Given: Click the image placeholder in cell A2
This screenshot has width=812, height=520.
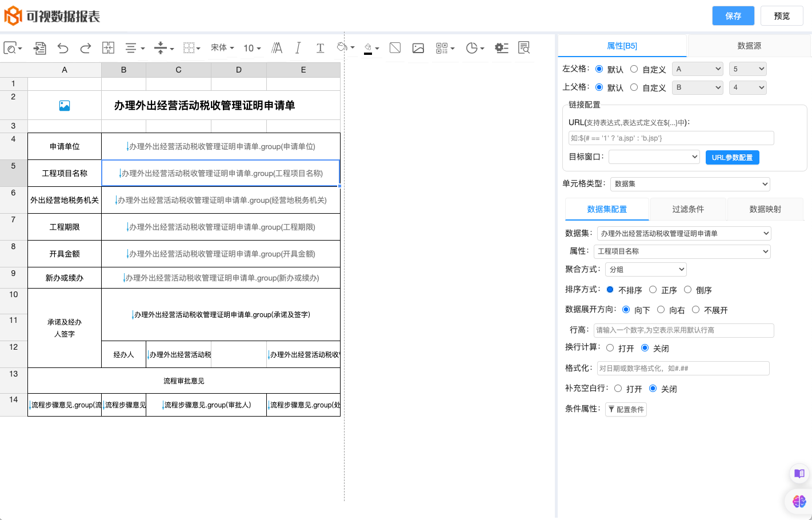Looking at the screenshot, I should [65, 106].
